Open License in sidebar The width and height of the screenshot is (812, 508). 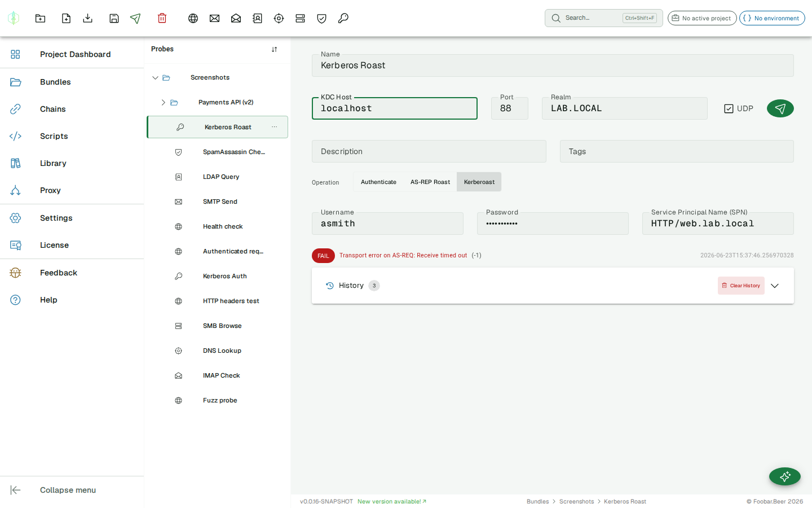(x=72, y=245)
